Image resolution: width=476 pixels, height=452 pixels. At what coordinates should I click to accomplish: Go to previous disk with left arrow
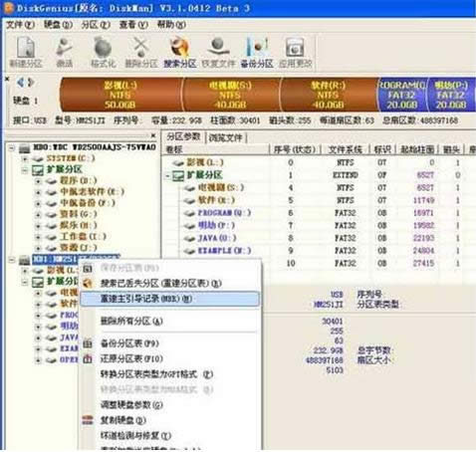[20, 82]
